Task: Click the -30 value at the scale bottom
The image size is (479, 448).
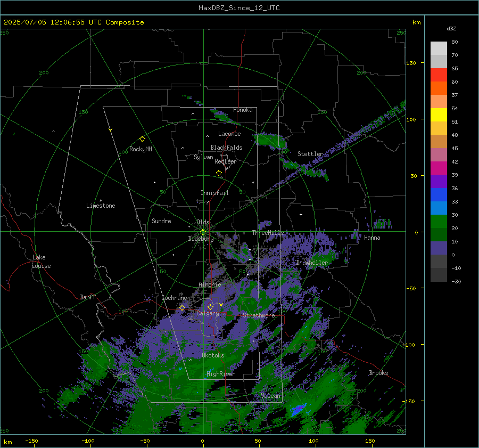Action: click(x=457, y=281)
